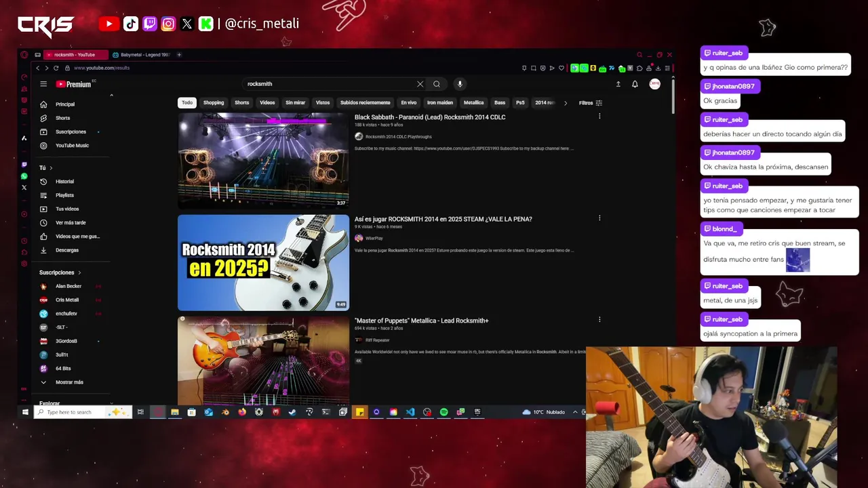
Task: Click Windows Start button
Action: [25, 412]
